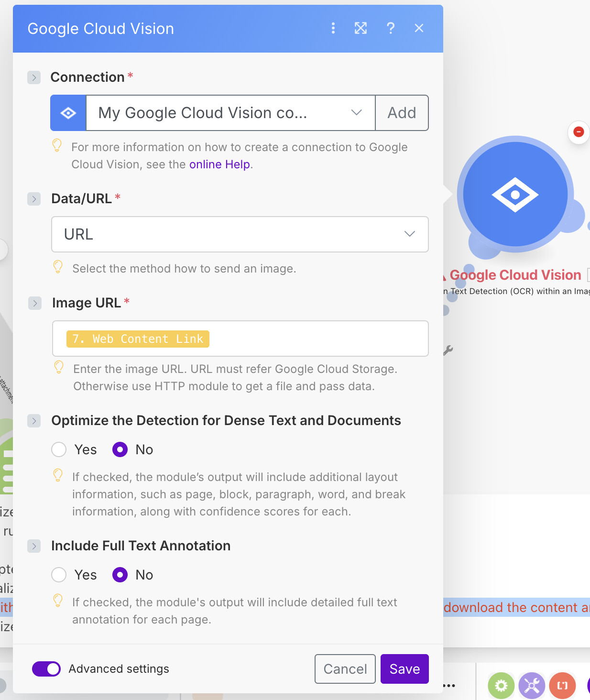Click the Google Cloud Vision module label
This screenshot has width=590, height=700.
point(515,275)
